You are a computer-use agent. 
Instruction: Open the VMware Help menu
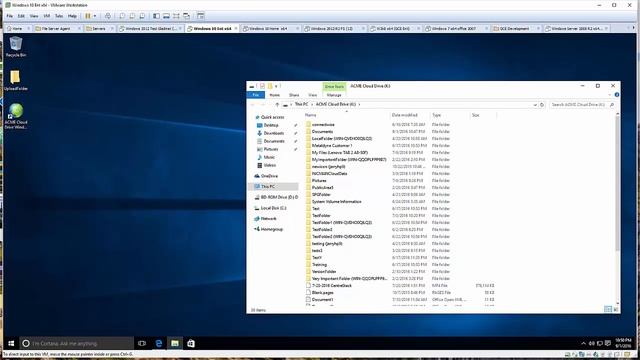(72, 16)
